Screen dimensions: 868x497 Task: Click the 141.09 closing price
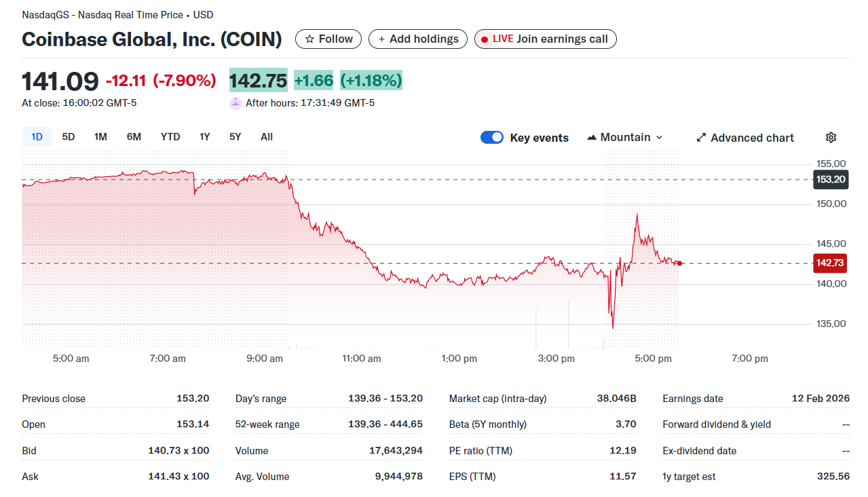pyautogui.click(x=60, y=81)
